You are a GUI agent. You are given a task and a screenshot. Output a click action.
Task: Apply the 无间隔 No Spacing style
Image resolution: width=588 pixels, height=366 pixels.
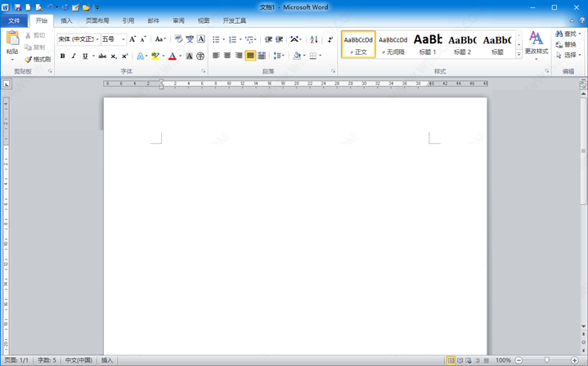(393, 44)
